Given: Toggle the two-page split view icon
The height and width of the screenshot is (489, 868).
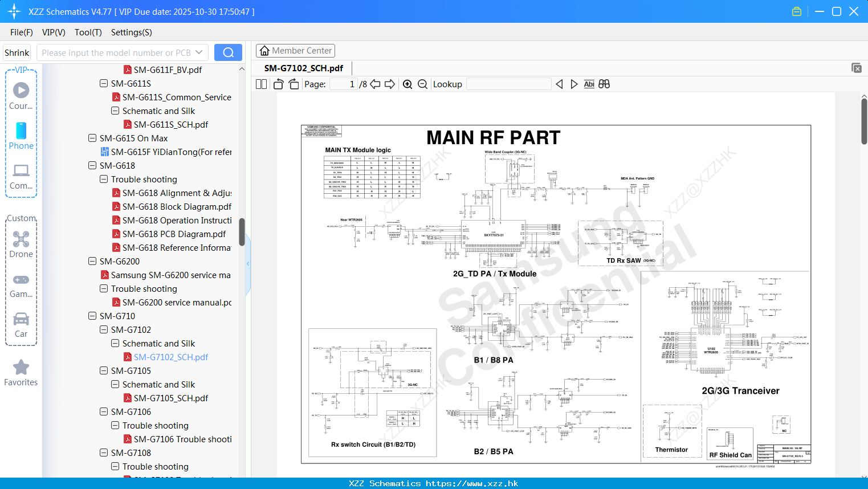Looking at the screenshot, I should click(261, 84).
